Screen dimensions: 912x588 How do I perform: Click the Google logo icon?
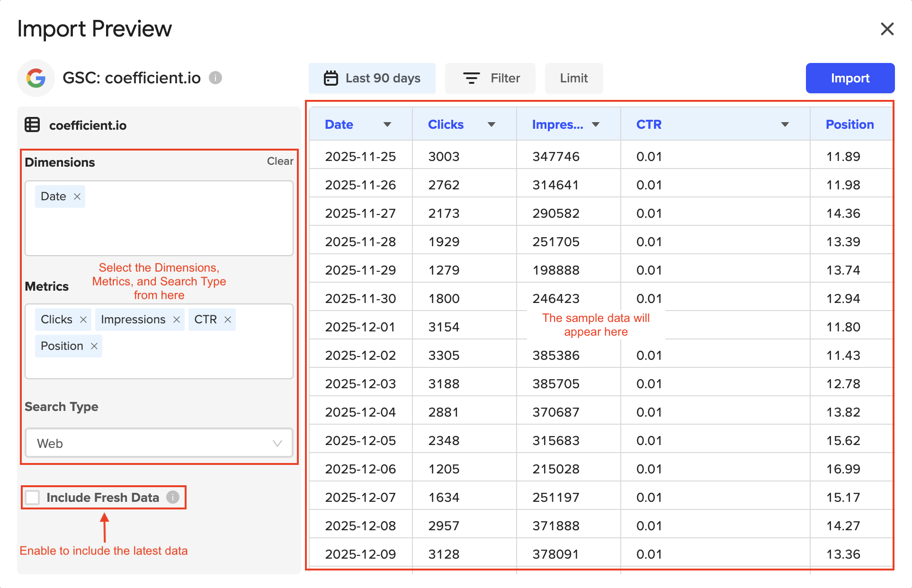[x=36, y=78]
